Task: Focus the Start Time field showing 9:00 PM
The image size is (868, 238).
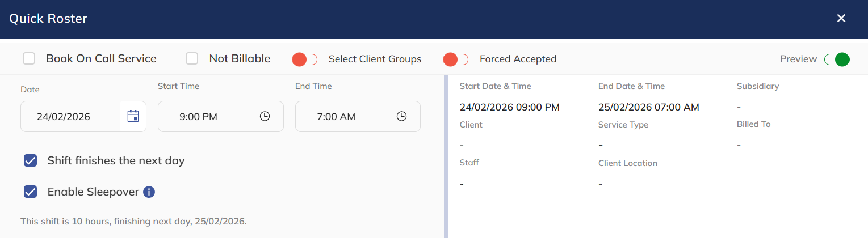Action: click(x=199, y=117)
